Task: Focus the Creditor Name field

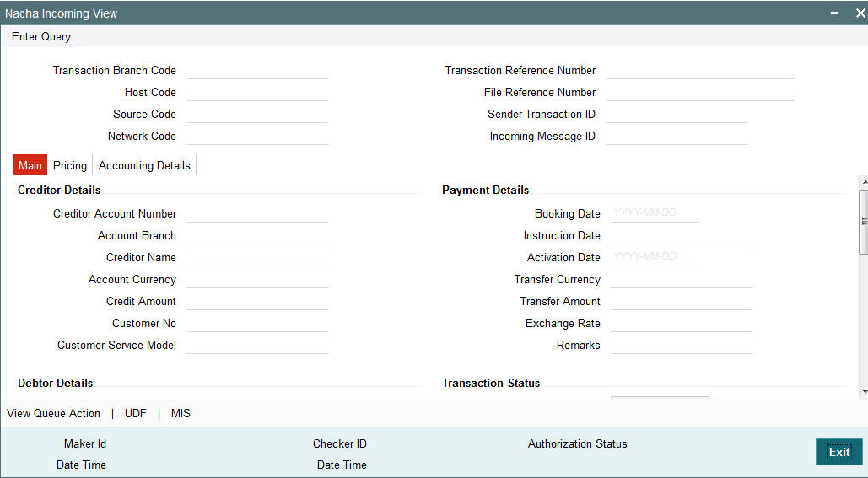Action: click(257, 257)
